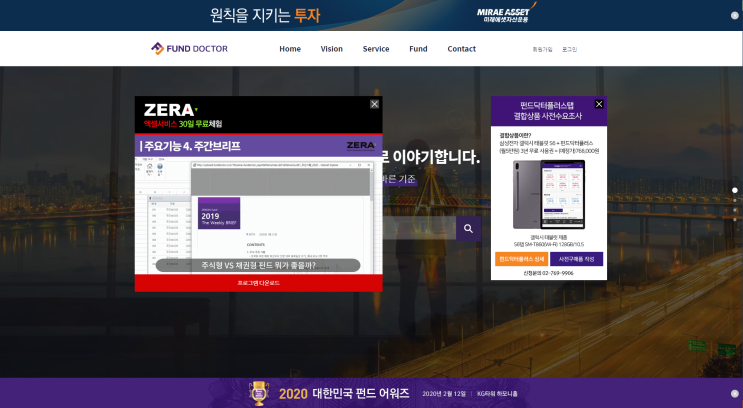Viewport: 743px width, 408px height.
Task: Click the red 프로그램 다운로드 bar
Action: coord(258,283)
